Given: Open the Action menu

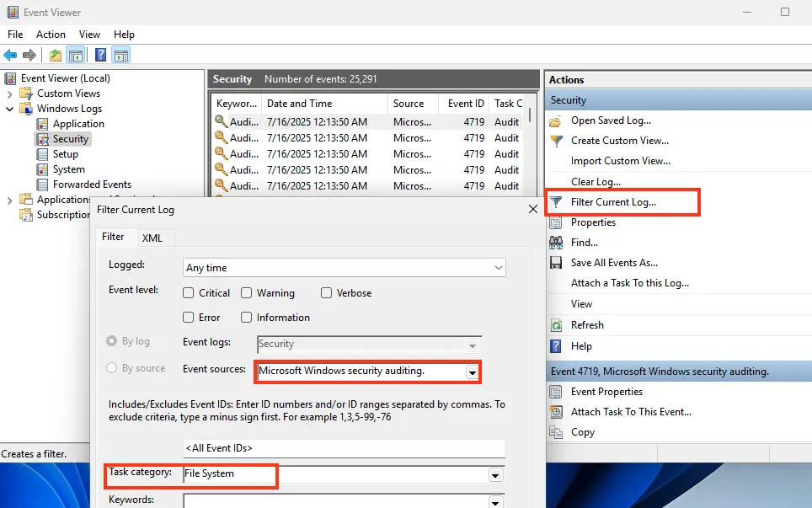Looking at the screenshot, I should tap(51, 35).
